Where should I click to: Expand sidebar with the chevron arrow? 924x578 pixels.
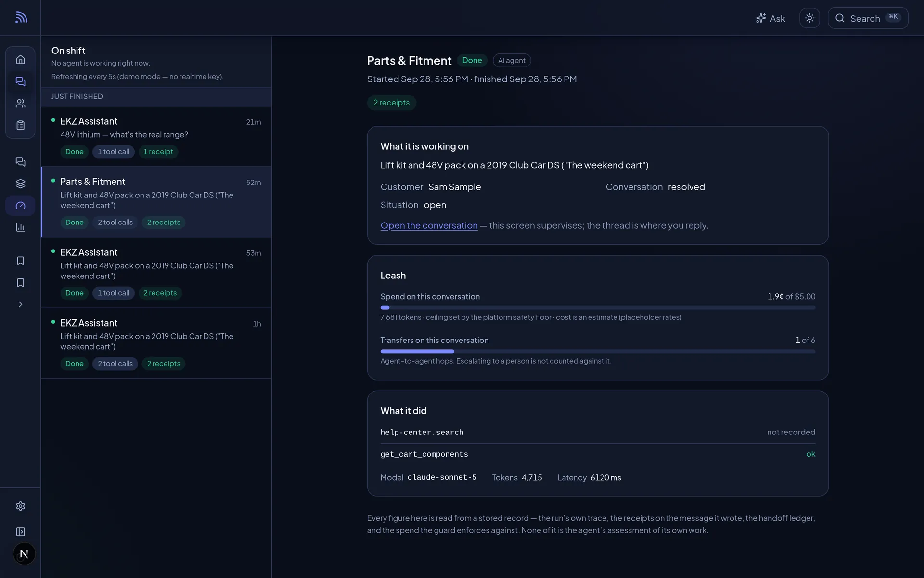pyautogui.click(x=20, y=304)
